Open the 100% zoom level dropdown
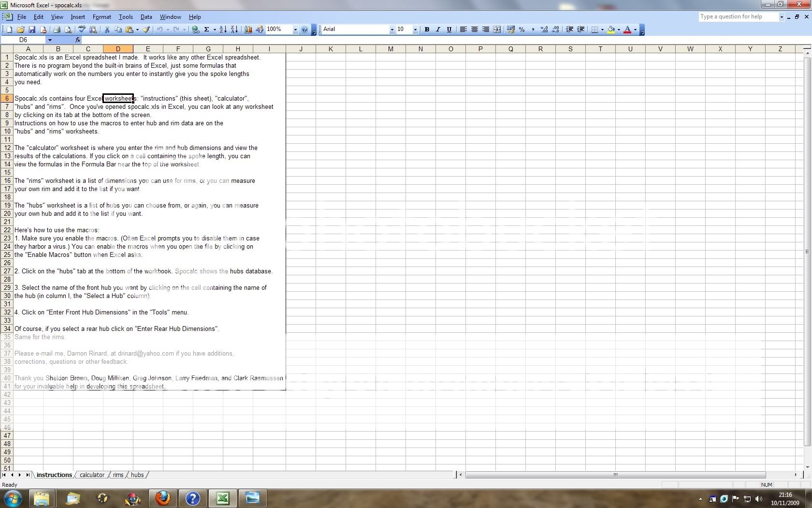 coord(295,30)
